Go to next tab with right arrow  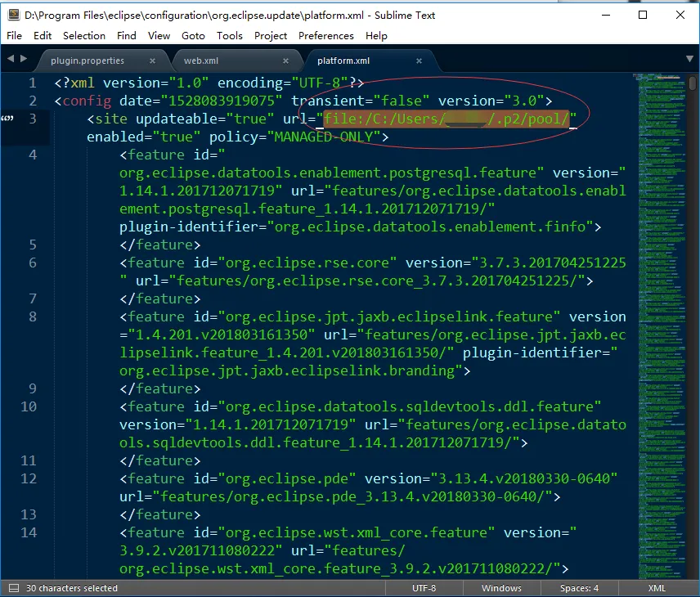coord(24,59)
